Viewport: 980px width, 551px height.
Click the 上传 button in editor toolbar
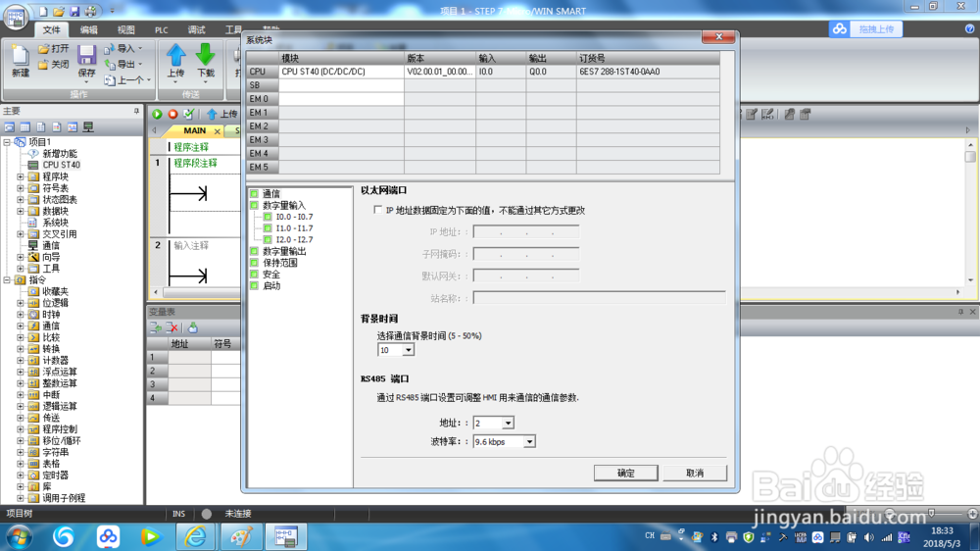point(221,114)
